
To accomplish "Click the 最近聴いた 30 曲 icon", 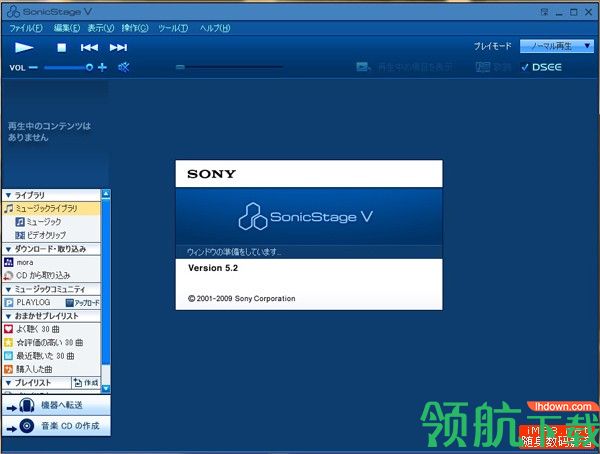I will click(8, 356).
